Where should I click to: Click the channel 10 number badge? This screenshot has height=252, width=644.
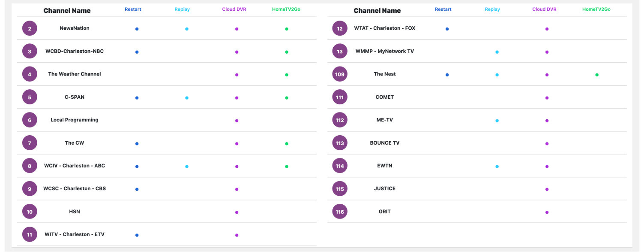tap(30, 212)
